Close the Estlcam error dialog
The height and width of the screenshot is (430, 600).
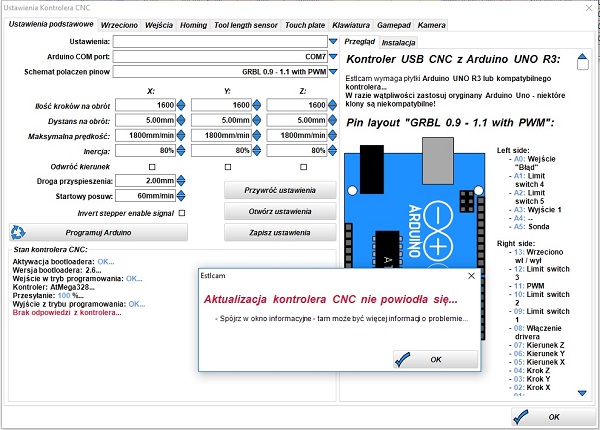(x=471, y=275)
